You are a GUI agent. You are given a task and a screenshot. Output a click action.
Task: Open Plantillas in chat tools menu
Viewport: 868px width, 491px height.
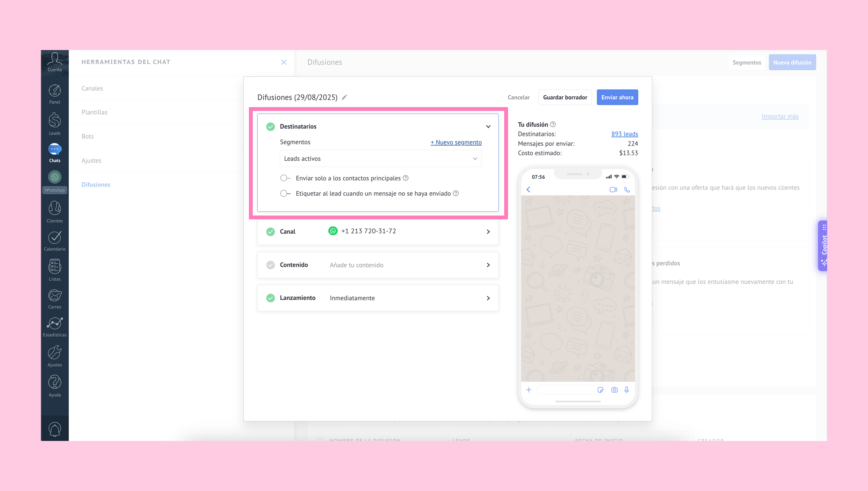(x=94, y=112)
